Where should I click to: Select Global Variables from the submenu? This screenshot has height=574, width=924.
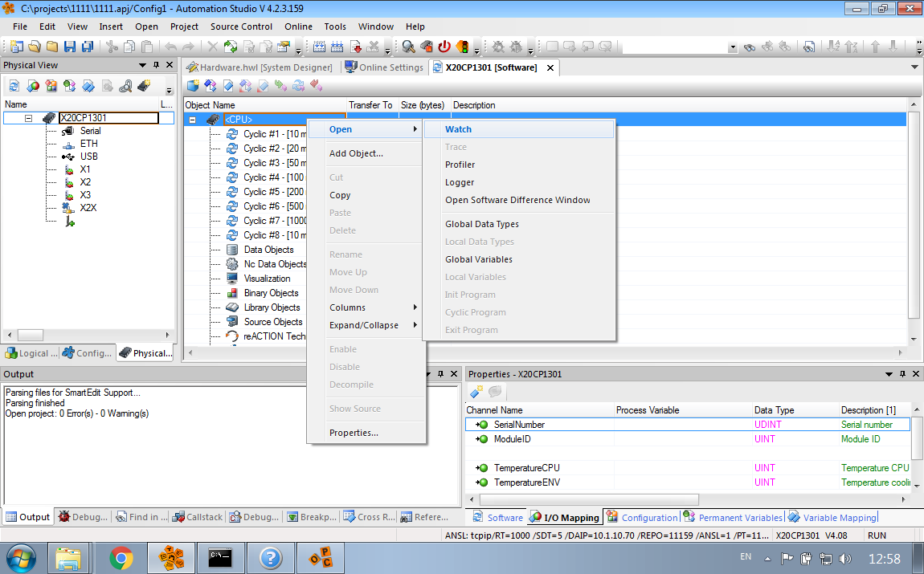coord(518,259)
